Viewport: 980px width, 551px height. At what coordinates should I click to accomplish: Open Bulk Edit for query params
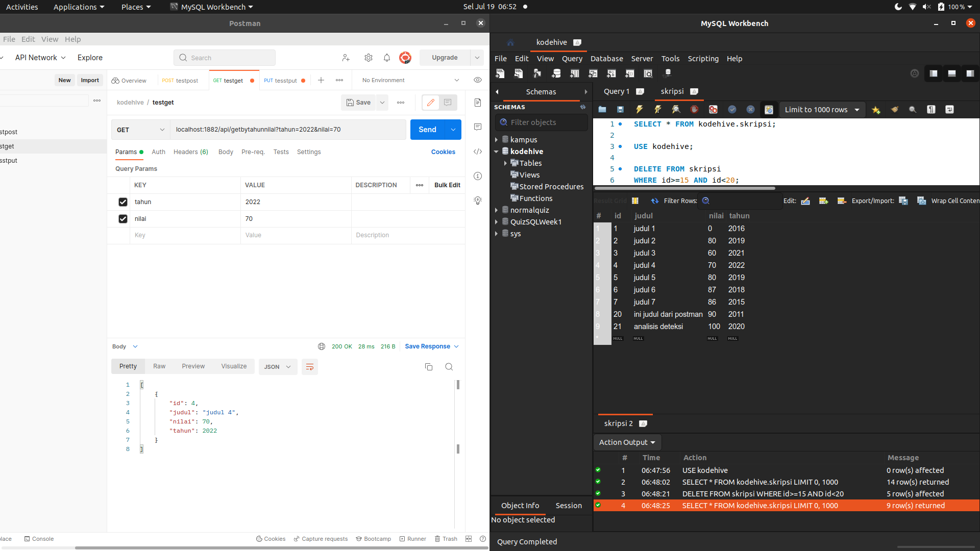(x=447, y=185)
